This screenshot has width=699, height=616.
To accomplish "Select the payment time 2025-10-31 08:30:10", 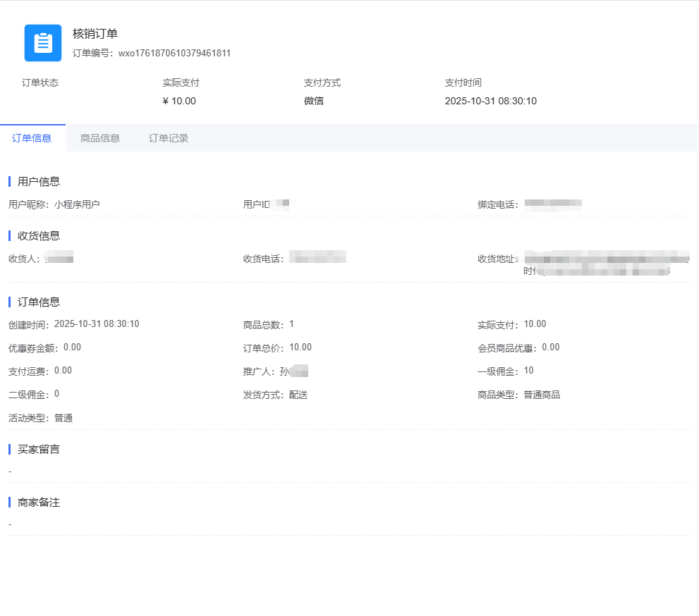I will pyautogui.click(x=491, y=101).
